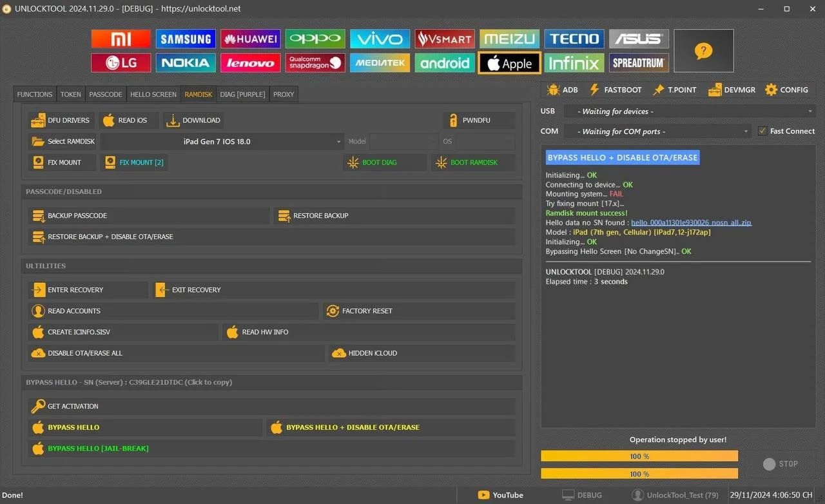This screenshot has height=504, width=825.
Task: Expand the COM ports dropdown
Action: click(657, 131)
